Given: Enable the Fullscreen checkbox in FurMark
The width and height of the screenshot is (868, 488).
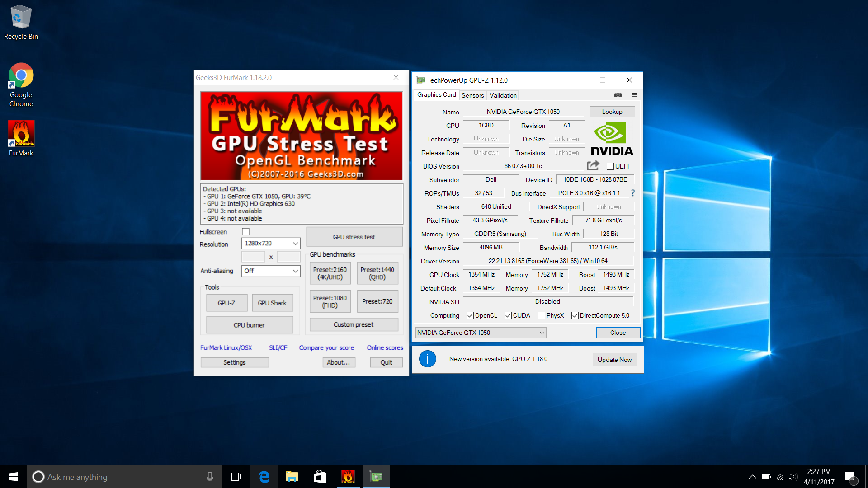Looking at the screenshot, I should (245, 232).
